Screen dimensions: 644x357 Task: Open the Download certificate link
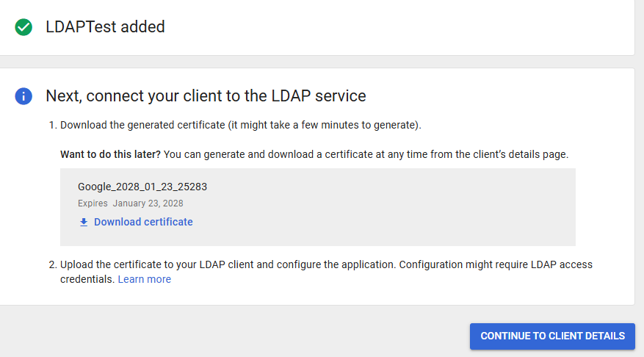(143, 222)
